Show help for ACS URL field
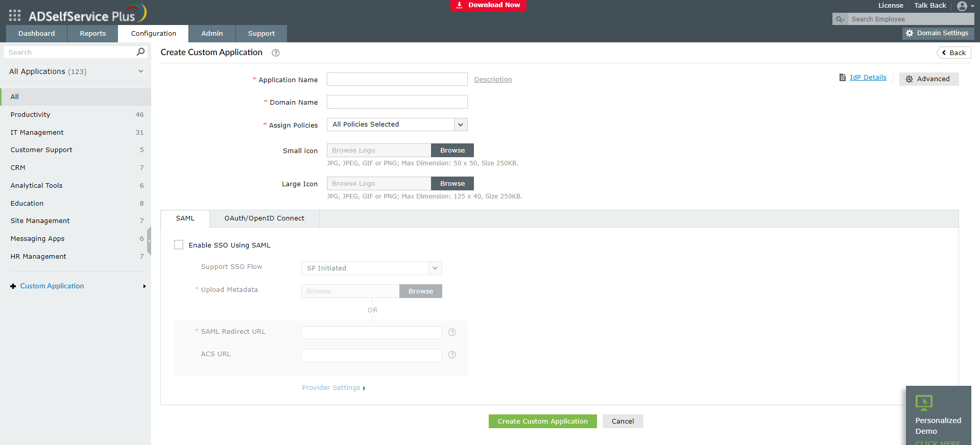This screenshot has height=445, width=980. 452,355
